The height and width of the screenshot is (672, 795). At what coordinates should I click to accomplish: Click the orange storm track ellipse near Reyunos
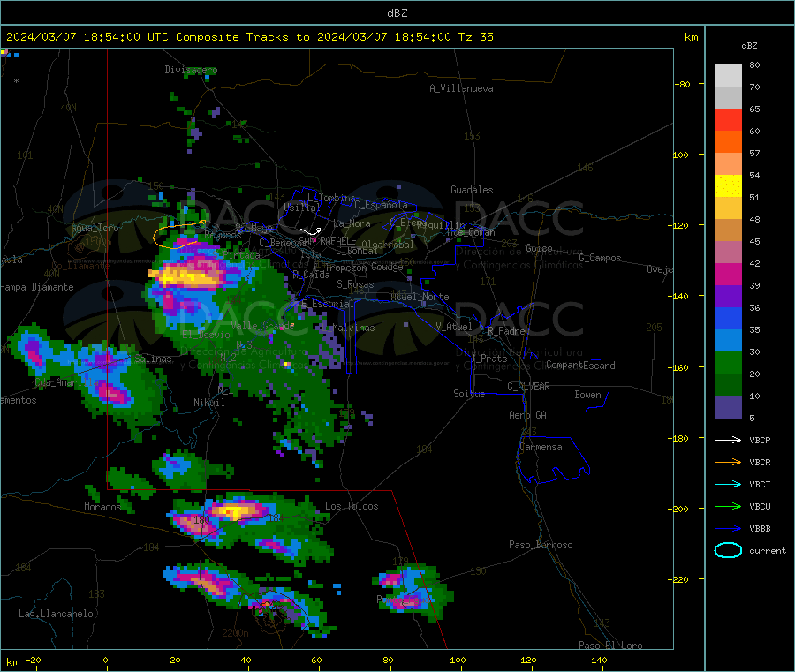coord(178,234)
